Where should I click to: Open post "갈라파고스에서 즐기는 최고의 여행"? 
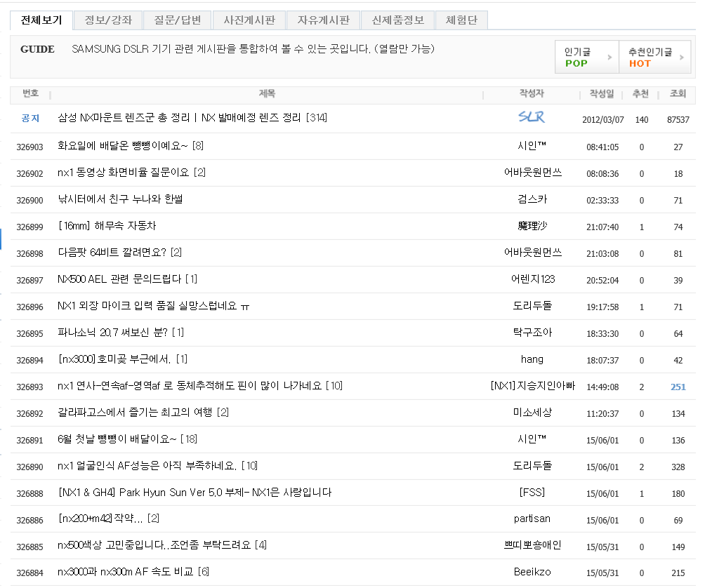135,413
